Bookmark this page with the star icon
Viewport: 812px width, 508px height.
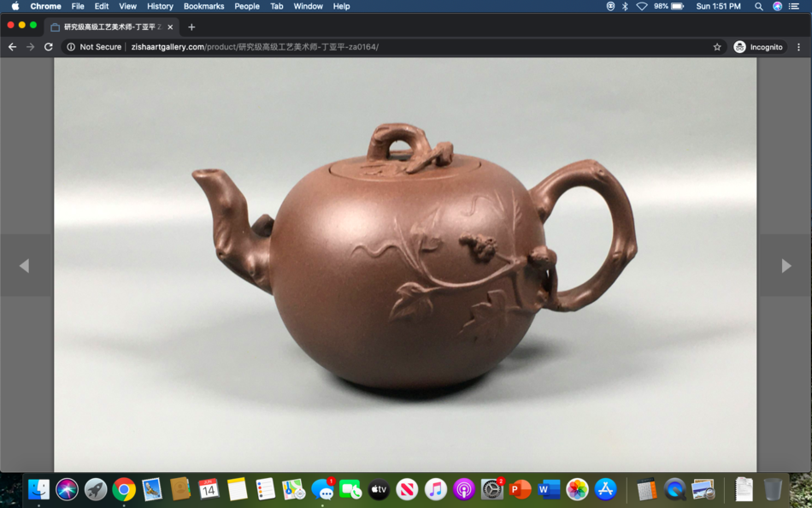coord(717,47)
